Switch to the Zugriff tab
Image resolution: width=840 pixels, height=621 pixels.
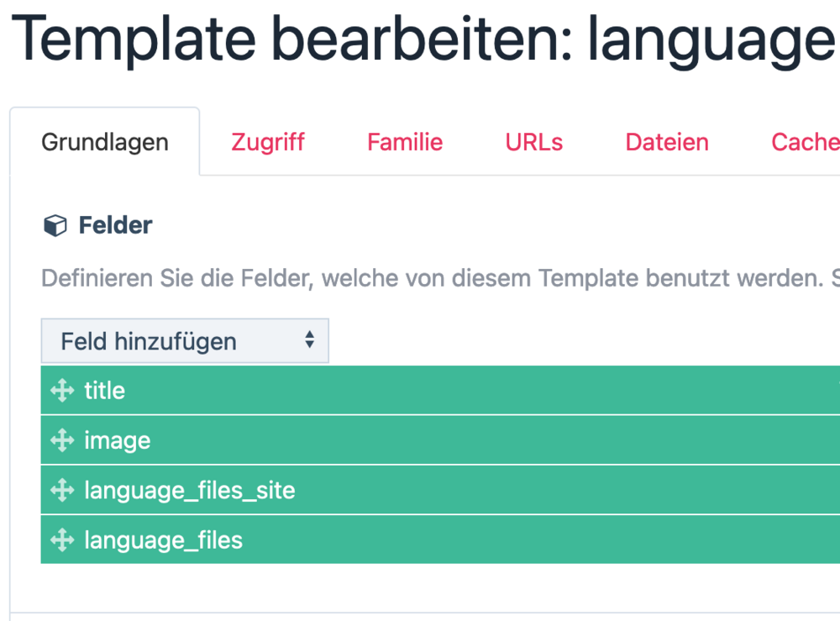pos(268,142)
